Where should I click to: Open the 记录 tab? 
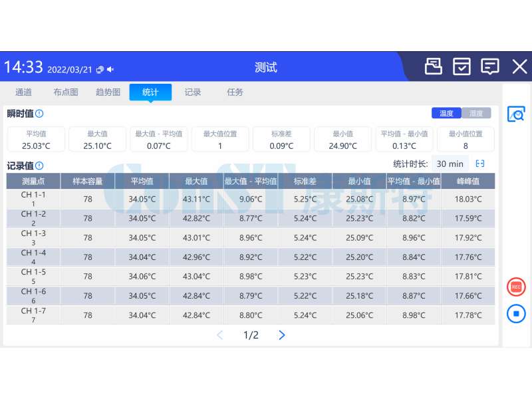pos(193,92)
